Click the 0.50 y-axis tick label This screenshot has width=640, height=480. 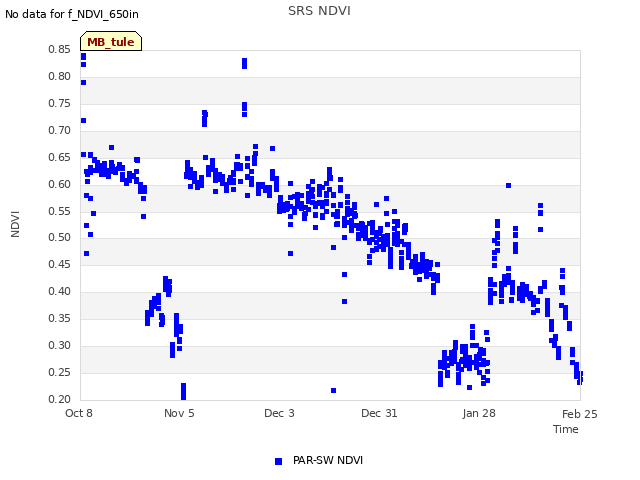pyautogui.click(x=60, y=237)
